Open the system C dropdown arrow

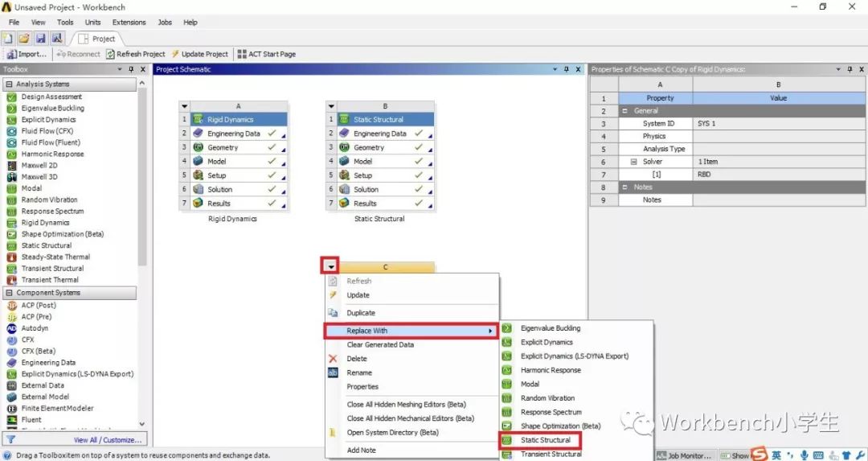point(330,266)
